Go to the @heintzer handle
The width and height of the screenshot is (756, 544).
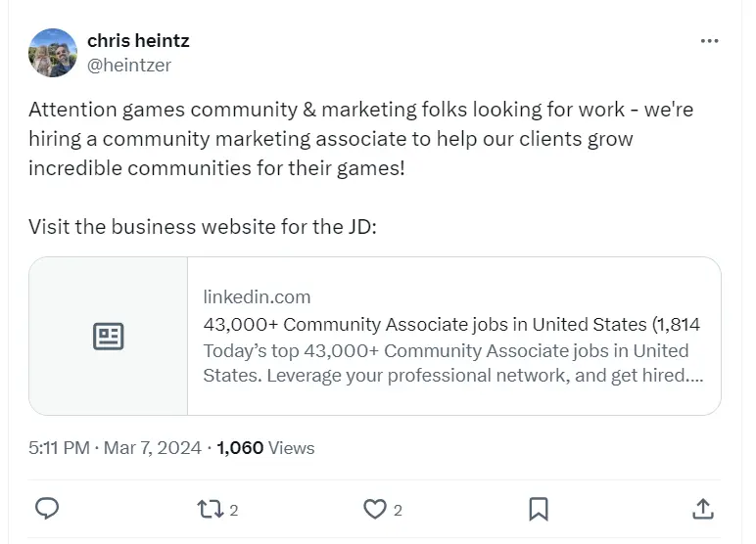[x=129, y=65]
